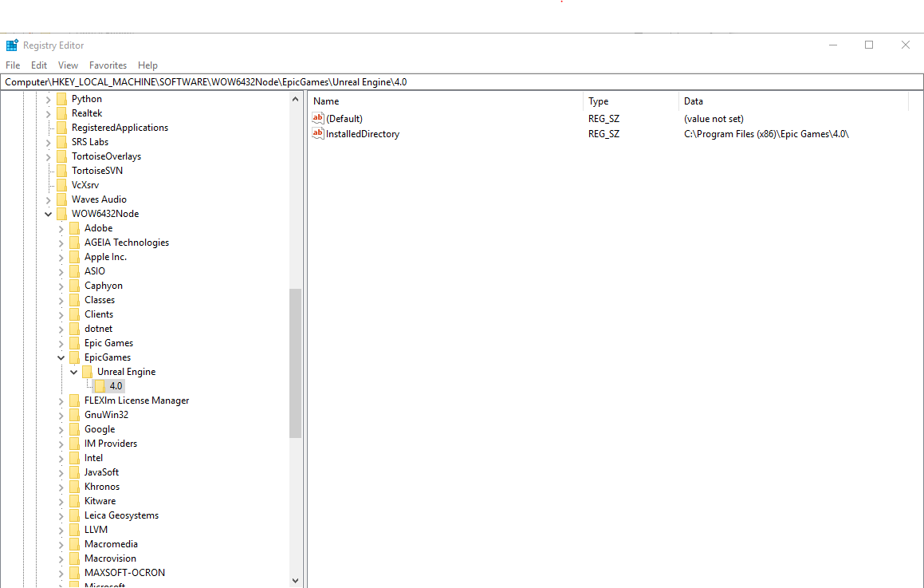Select the Epic Games tree entry
The image size is (924, 588).
108,342
